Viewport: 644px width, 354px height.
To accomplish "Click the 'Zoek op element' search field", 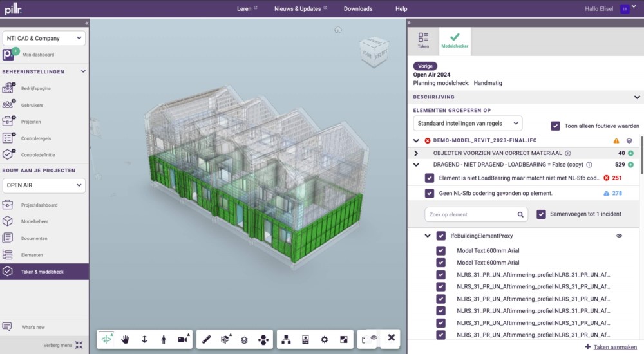I will [470, 214].
